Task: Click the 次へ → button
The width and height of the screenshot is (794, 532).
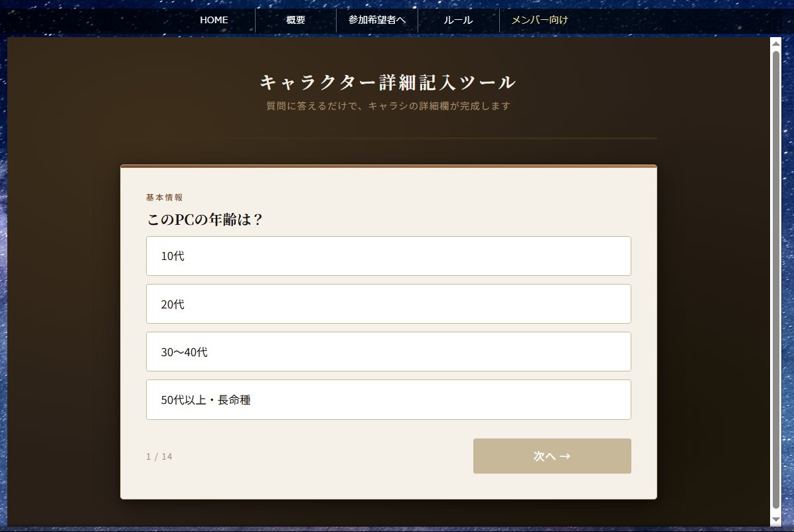Action: click(552, 456)
